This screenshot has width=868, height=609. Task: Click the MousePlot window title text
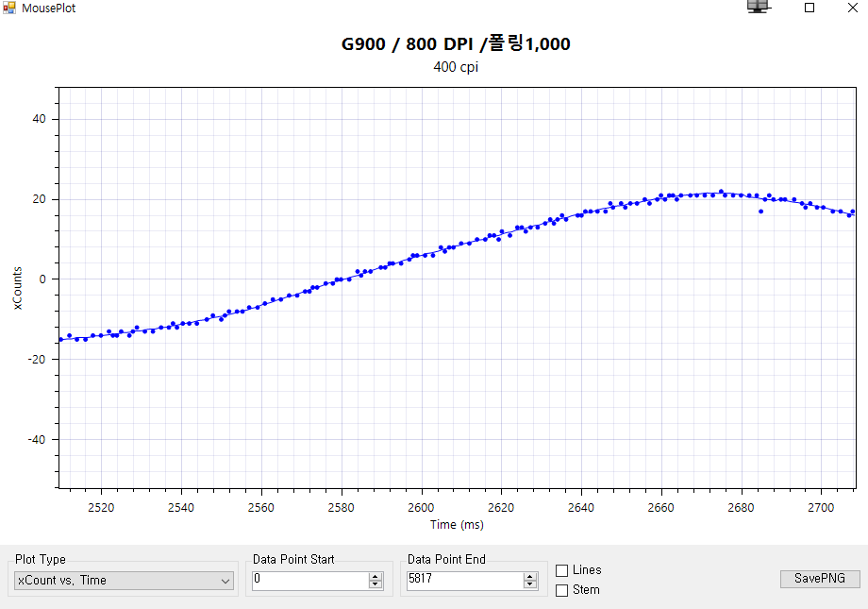(x=49, y=8)
